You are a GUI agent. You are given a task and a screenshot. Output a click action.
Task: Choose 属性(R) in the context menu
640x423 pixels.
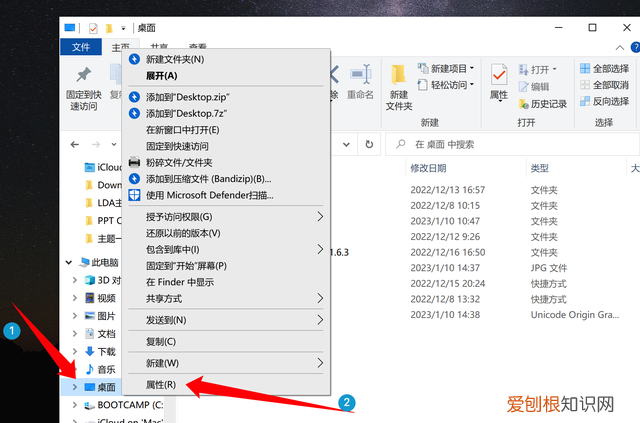[x=227, y=385]
